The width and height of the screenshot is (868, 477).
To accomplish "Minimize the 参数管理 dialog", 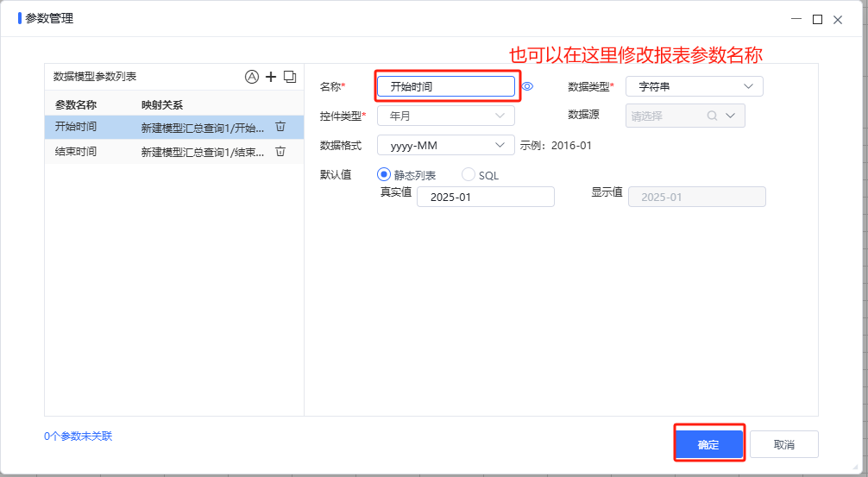I will click(x=796, y=19).
